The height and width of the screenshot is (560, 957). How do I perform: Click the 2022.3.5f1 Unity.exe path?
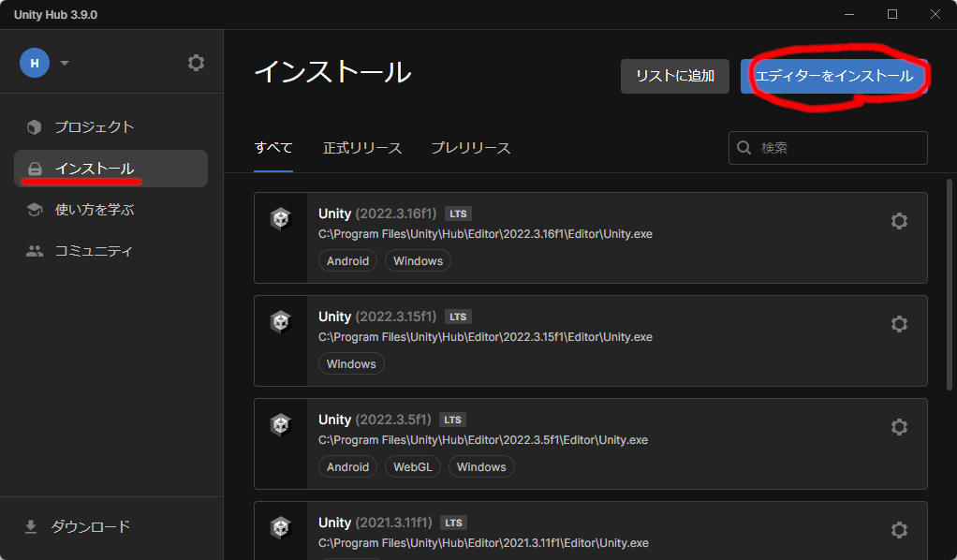pyautogui.click(x=483, y=440)
